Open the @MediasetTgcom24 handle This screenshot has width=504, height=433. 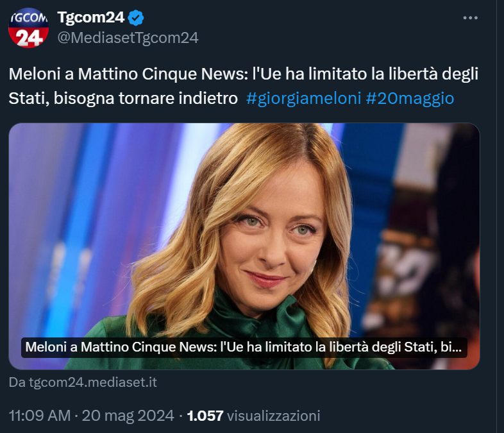click(x=128, y=38)
